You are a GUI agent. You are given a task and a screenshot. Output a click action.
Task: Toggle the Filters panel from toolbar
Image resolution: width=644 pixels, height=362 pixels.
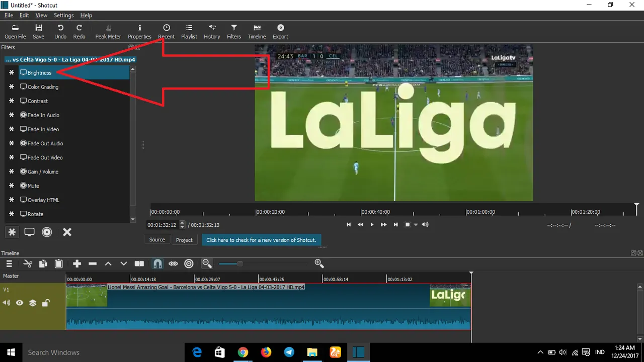coord(234,32)
